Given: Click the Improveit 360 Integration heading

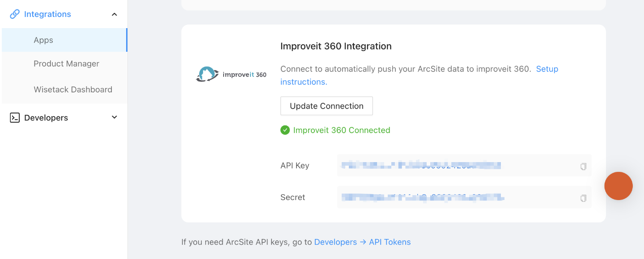Looking at the screenshot, I should click(336, 46).
